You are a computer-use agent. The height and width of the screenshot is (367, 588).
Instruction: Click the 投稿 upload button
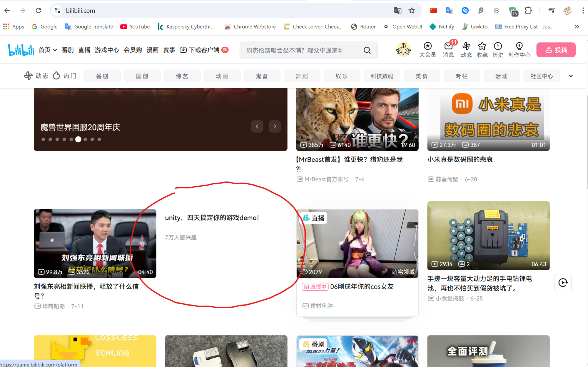(x=556, y=50)
